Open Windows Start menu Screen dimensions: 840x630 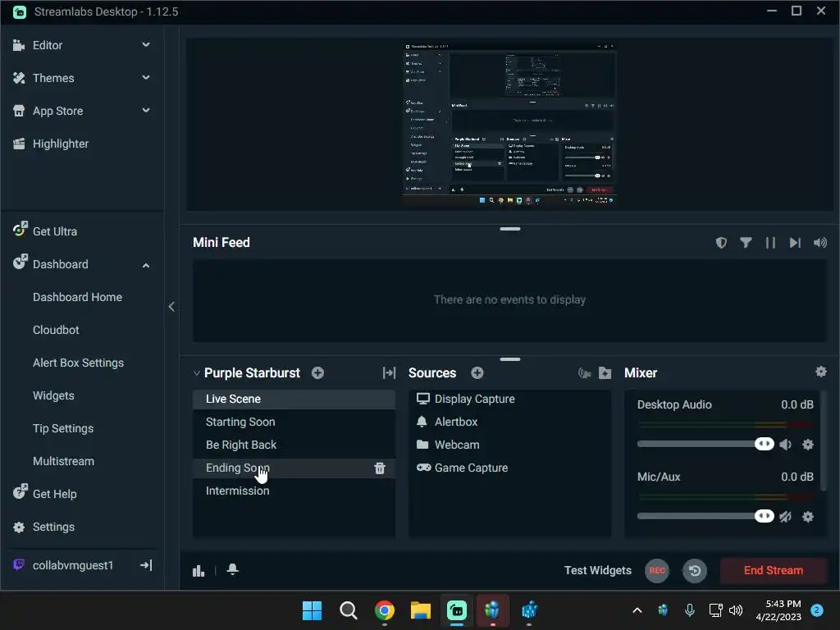click(x=312, y=610)
